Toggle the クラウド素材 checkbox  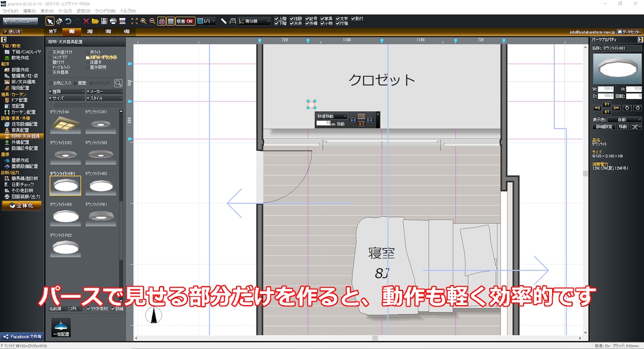point(88,309)
